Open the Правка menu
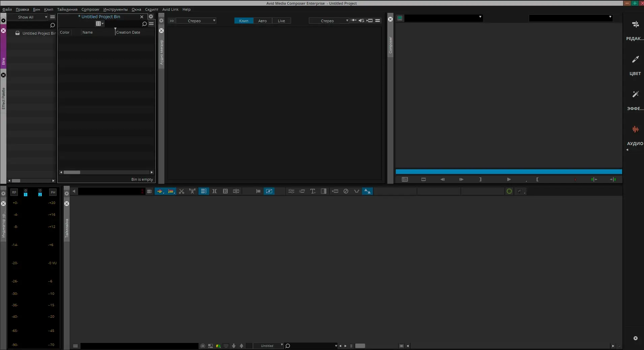The width and height of the screenshot is (644, 350). (x=22, y=9)
